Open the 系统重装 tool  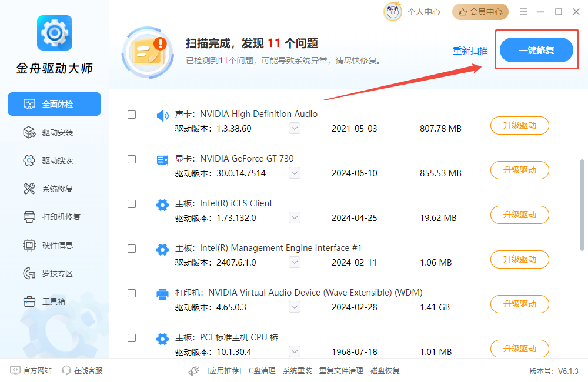pyautogui.click(x=298, y=371)
